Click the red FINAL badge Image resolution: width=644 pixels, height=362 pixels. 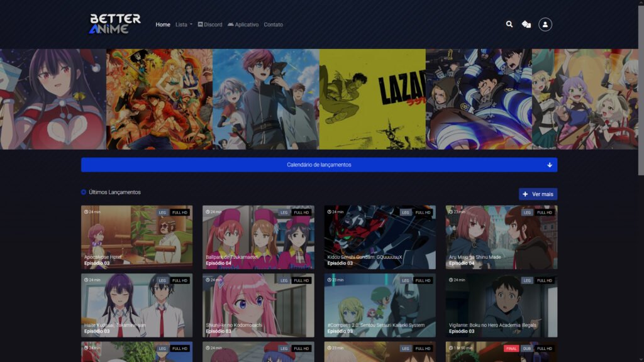click(x=511, y=348)
